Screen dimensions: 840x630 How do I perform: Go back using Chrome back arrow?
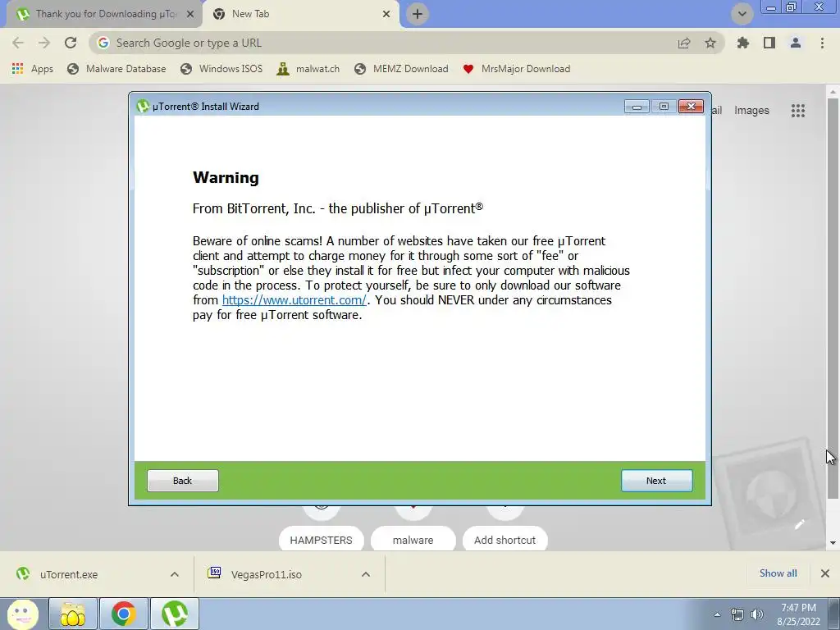pyautogui.click(x=18, y=43)
